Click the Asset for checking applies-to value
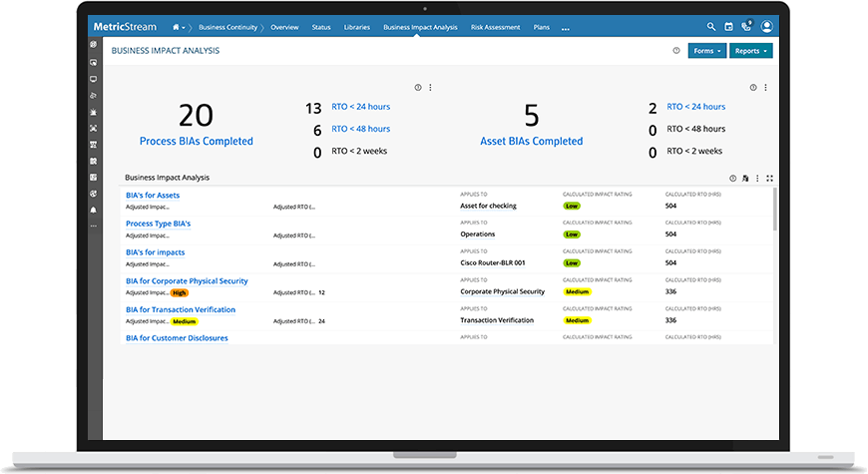 pyautogui.click(x=488, y=206)
